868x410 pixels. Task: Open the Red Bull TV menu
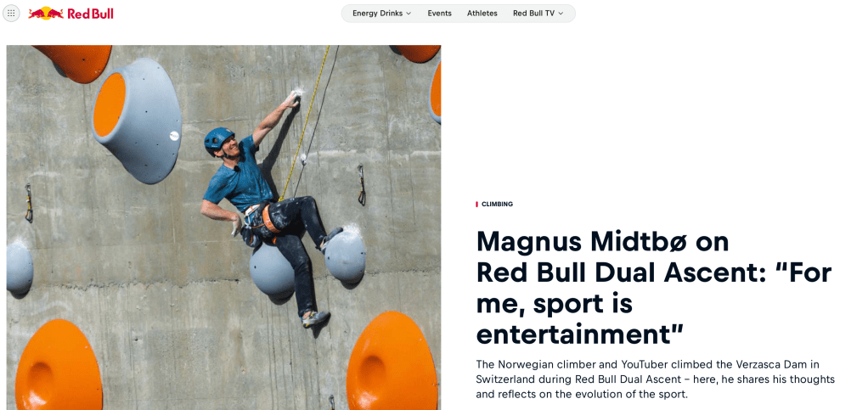(x=538, y=14)
